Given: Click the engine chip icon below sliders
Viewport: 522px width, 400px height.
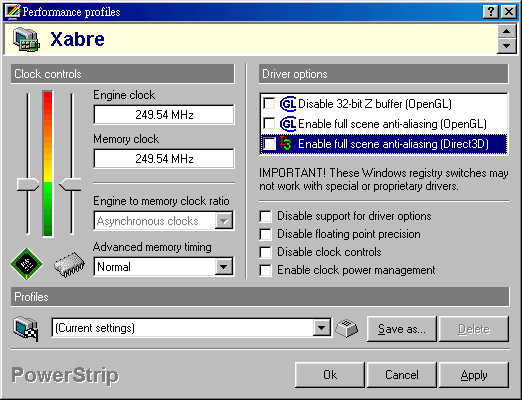Looking at the screenshot, I should pyautogui.click(x=27, y=263).
